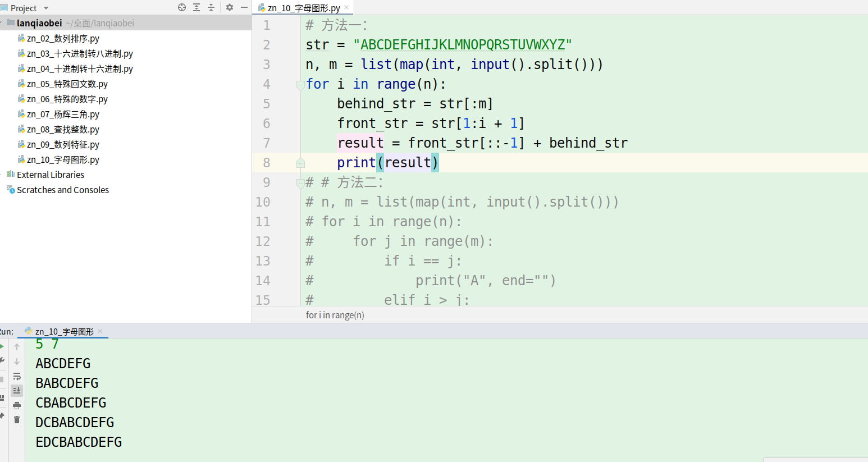Print console output with printer icon
Viewport: 868px width, 462px height.
coord(17,405)
